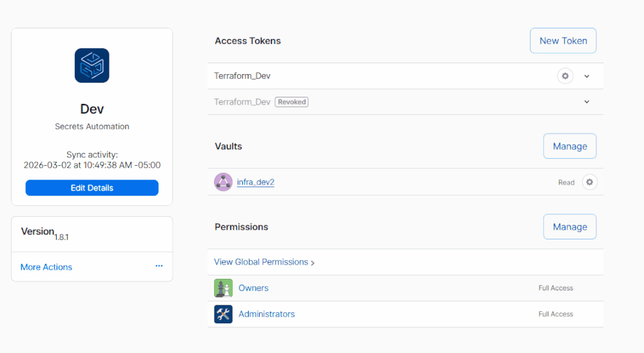This screenshot has width=644, height=353.
Task: Click the Revoked badge on Terraform_Dev
Action: (x=291, y=102)
